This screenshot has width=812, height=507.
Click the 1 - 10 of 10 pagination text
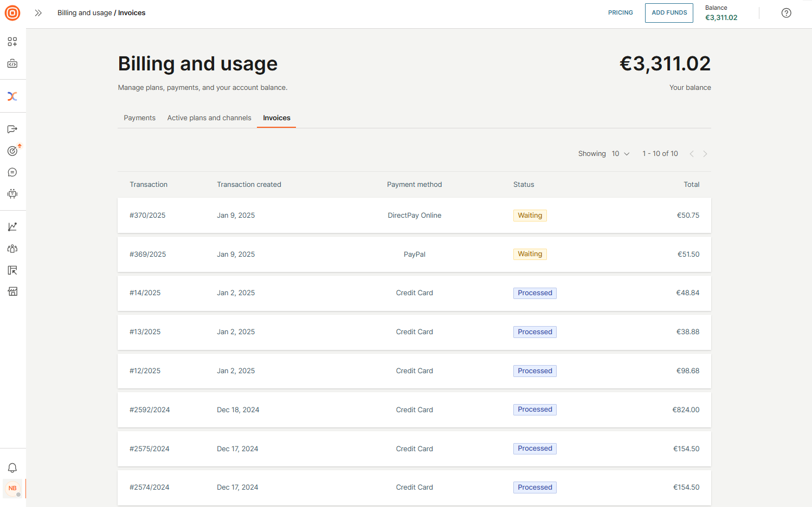[x=660, y=154]
